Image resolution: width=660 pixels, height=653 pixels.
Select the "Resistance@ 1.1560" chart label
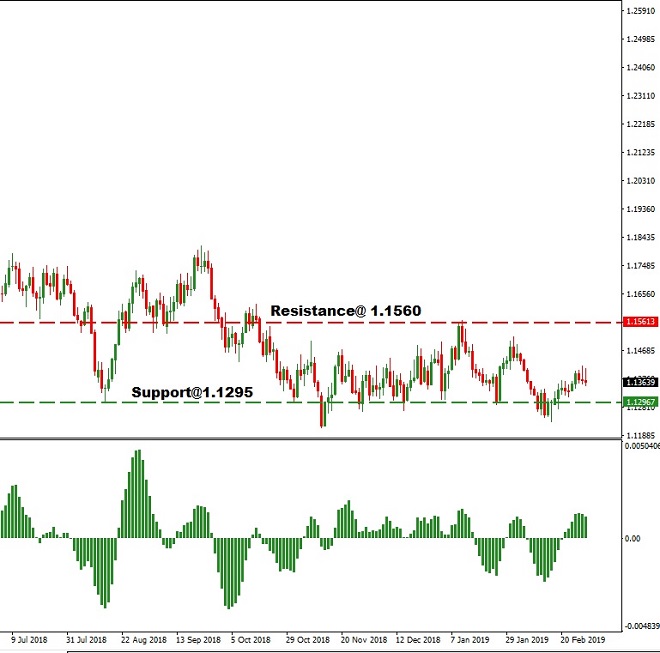(346, 311)
